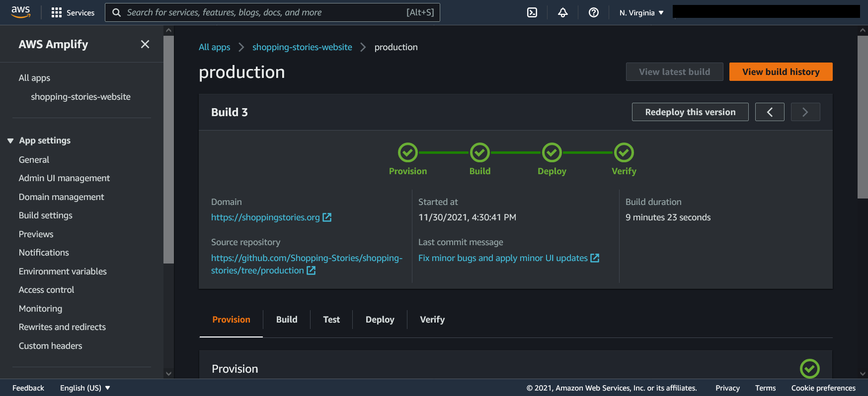Open the Terms footer link
Viewport: 868px width, 396px height.
pyautogui.click(x=765, y=388)
